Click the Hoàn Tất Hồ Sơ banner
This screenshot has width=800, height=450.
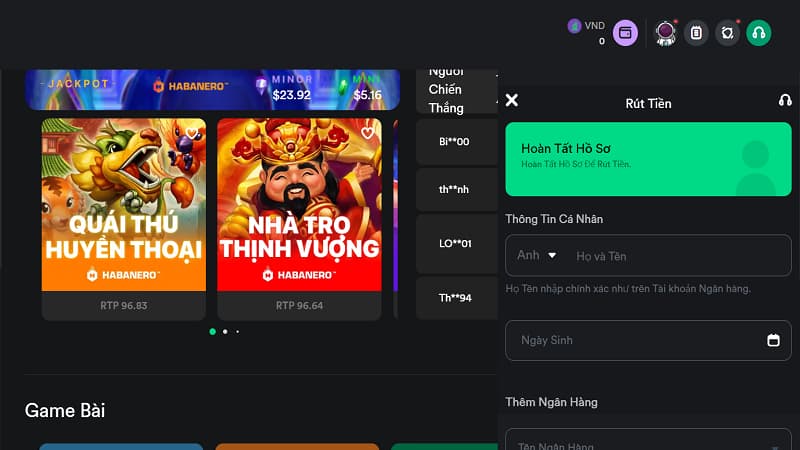point(648,159)
